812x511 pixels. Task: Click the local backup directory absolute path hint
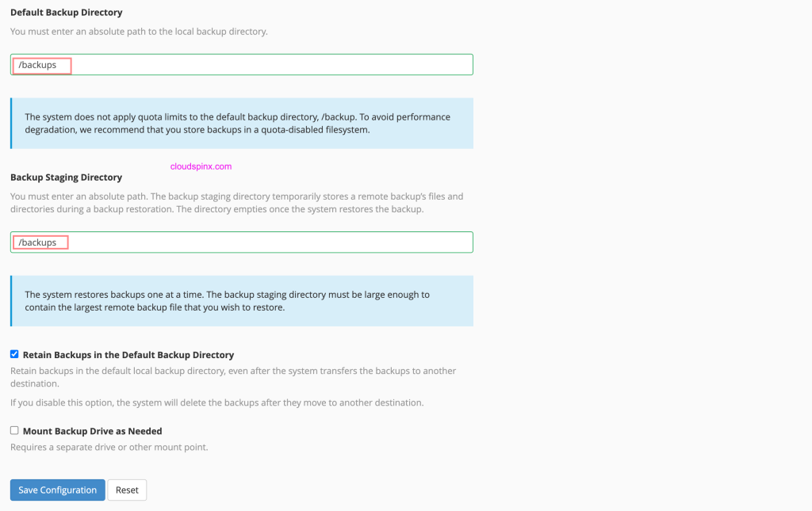139,32
